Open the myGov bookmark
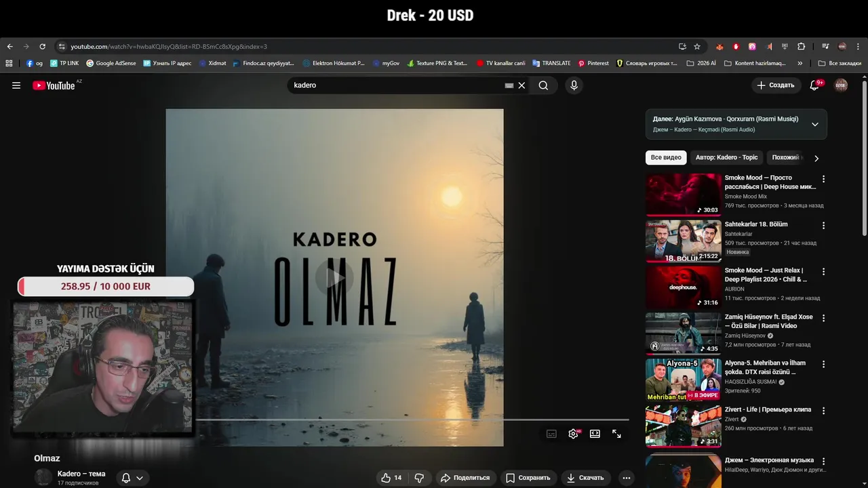The image size is (868, 488). tap(386, 63)
